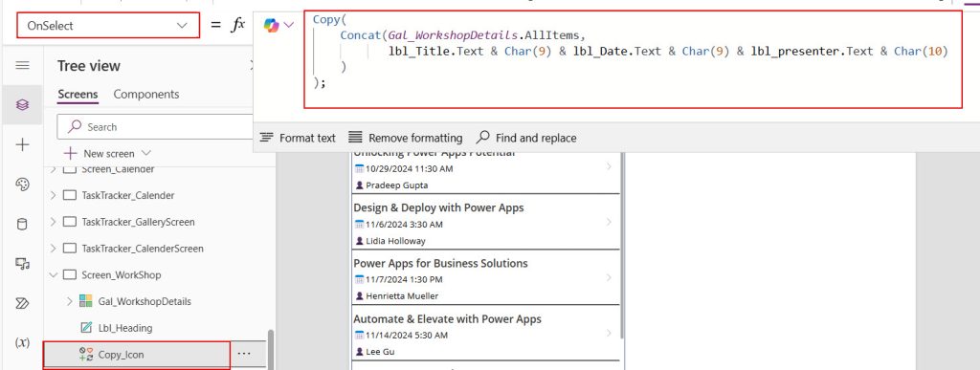
Task: Open the Data cylinder icon
Action: 22,225
